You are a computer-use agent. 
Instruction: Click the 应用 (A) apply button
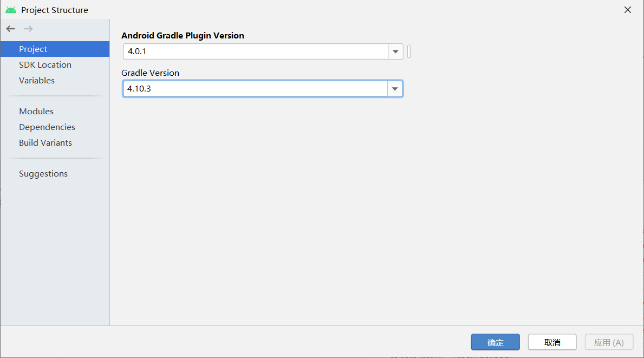pos(609,342)
